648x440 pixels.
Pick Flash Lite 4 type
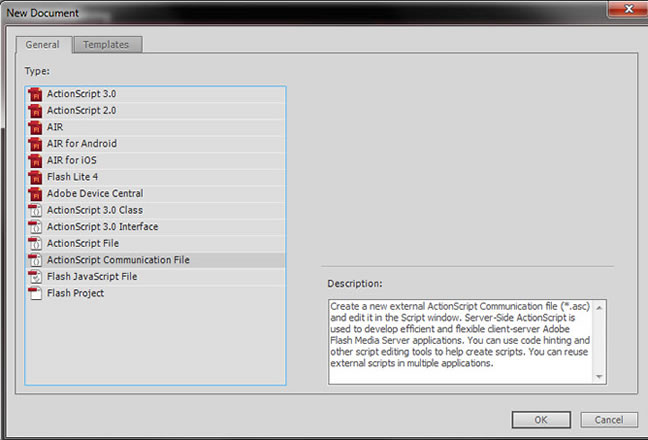coord(155,177)
